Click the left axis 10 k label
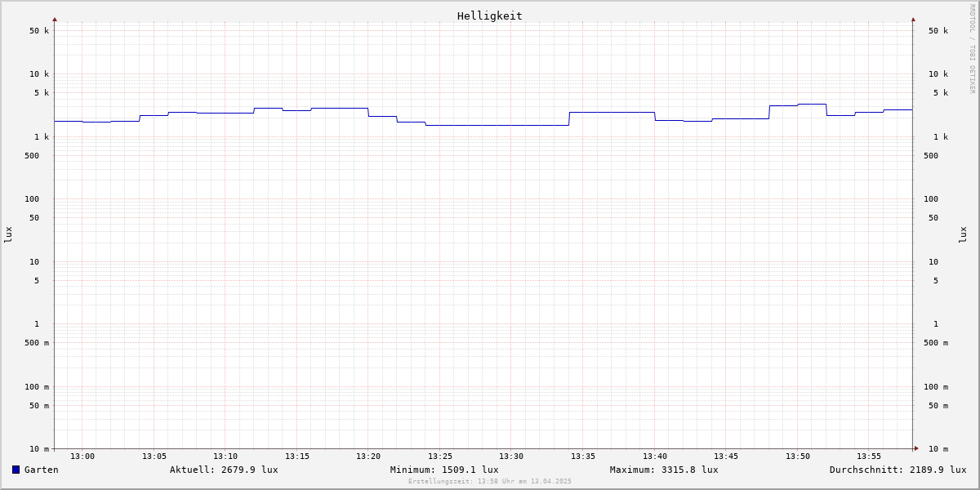Image resolution: width=980 pixels, height=490 pixels. tap(39, 74)
